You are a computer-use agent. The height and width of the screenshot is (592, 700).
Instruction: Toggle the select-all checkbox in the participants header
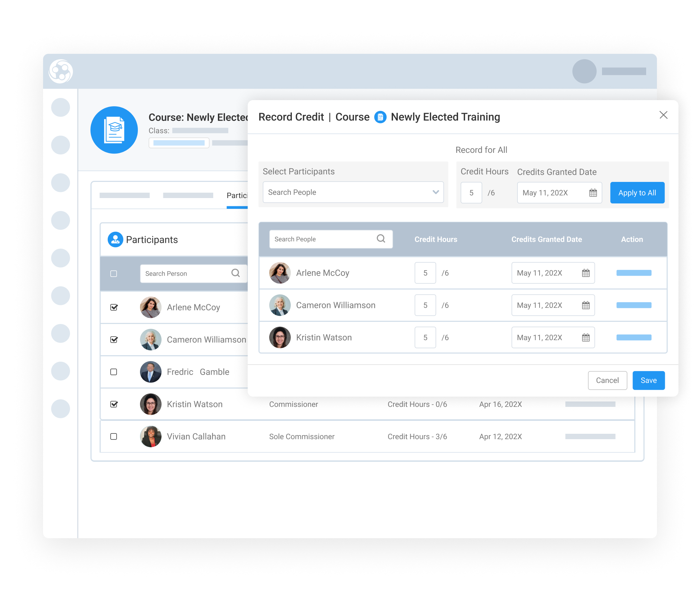[114, 273]
